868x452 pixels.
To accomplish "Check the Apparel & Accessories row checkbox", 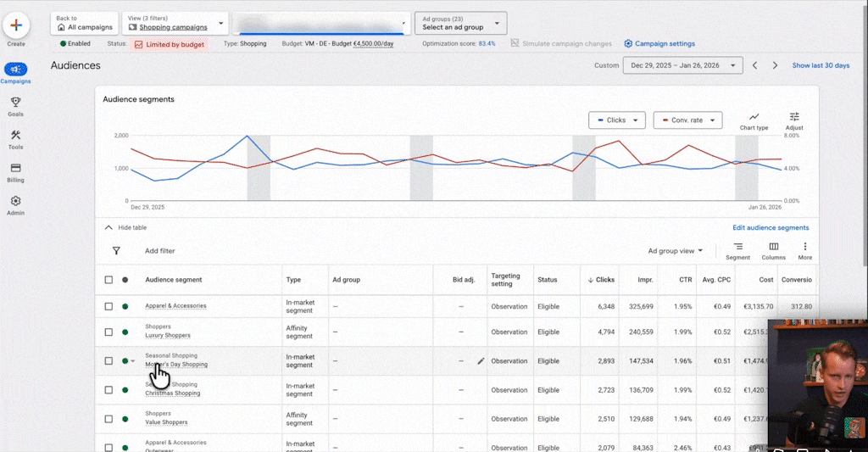I will [x=108, y=306].
